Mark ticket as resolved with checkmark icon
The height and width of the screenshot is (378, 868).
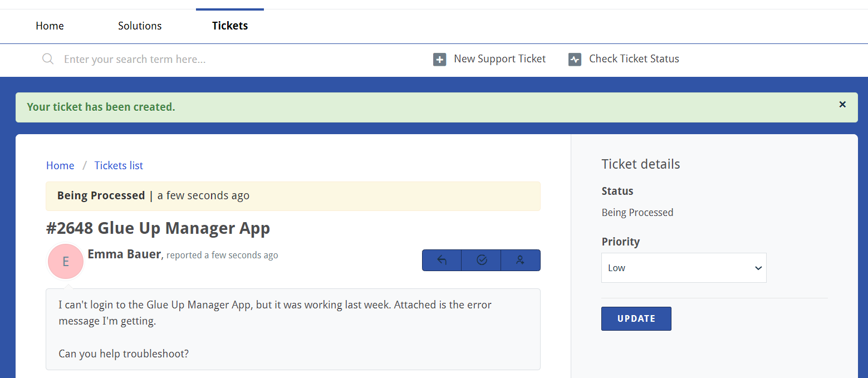click(482, 260)
